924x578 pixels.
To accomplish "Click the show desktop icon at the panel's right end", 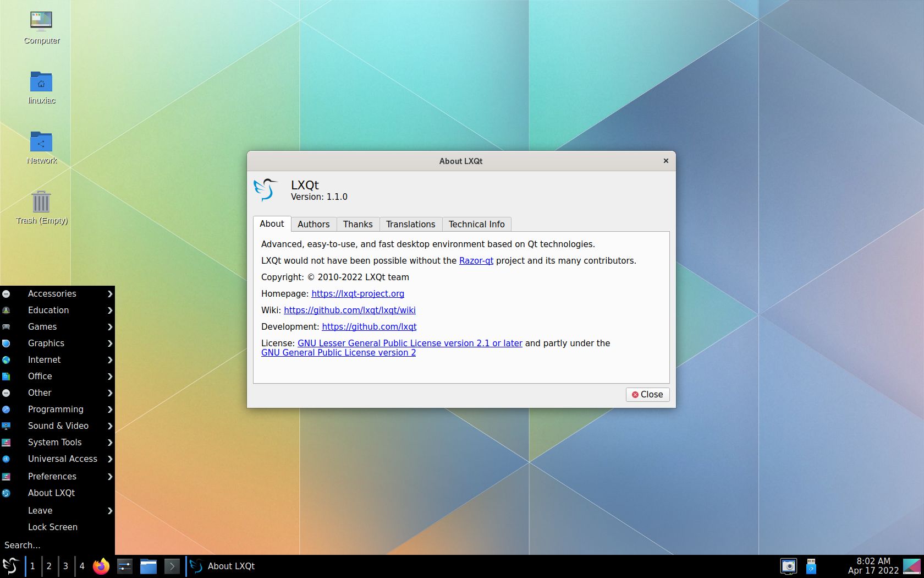I will pos(912,566).
